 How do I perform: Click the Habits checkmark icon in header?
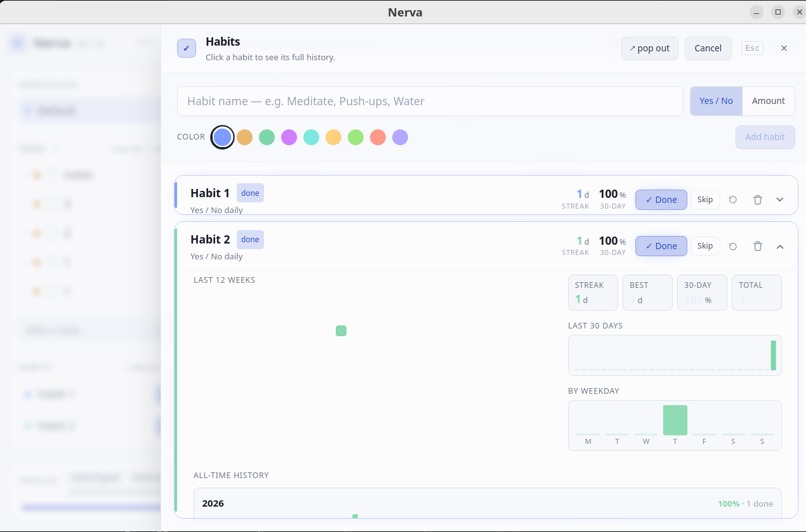coord(187,48)
